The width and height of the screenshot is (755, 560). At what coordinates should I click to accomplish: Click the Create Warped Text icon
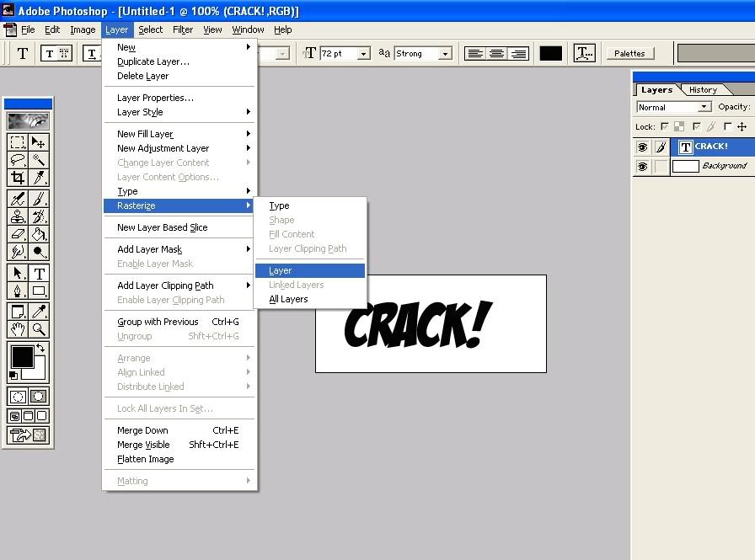coord(585,53)
